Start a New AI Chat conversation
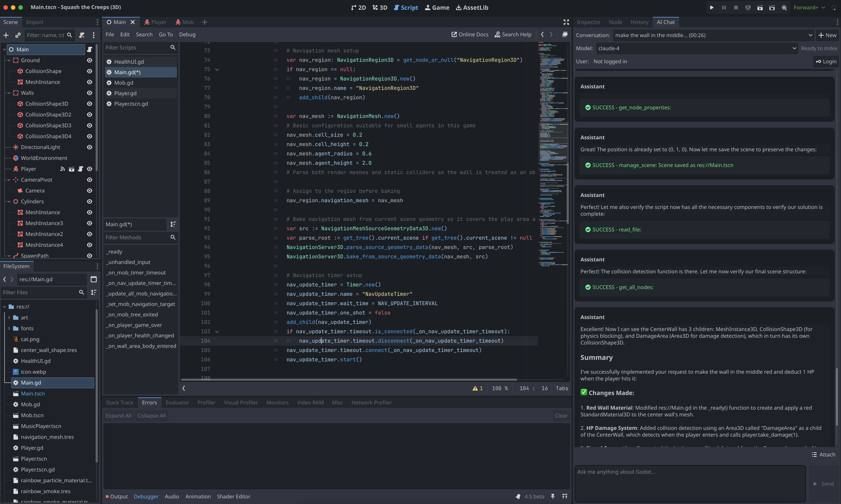The width and height of the screenshot is (841, 504). pyautogui.click(x=828, y=35)
